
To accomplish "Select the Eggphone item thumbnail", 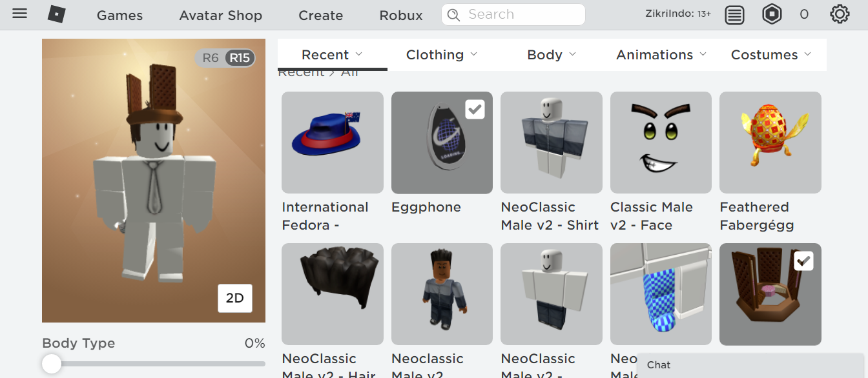I will pyautogui.click(x=442, y=143).
